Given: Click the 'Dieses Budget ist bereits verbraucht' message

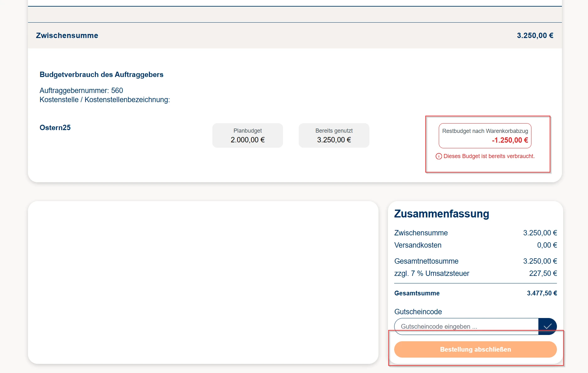Looking at the screenshot, I should pyautogui.click(x=489, y=156).
